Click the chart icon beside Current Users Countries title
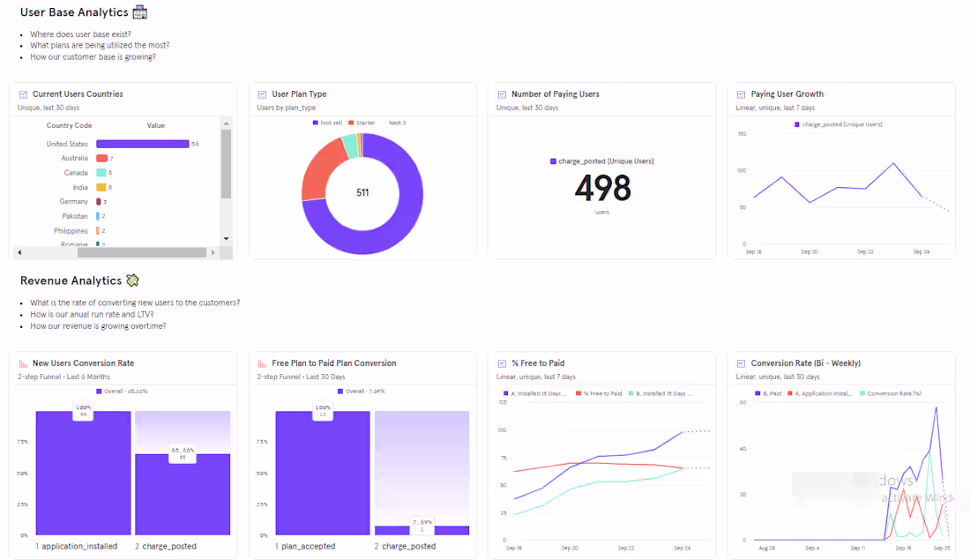970x560 pixels. click(22, 93)
